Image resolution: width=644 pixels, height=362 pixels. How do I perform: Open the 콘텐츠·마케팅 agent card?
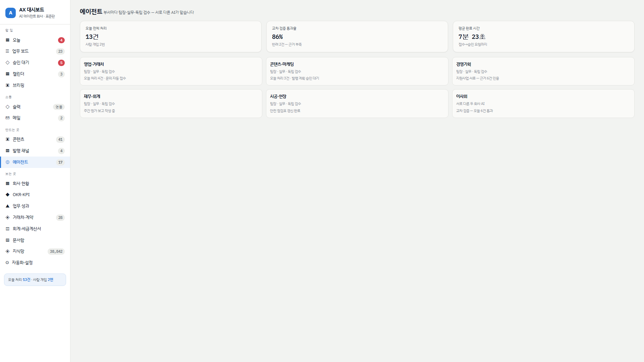pyautogui.click(x=357, y=71)
